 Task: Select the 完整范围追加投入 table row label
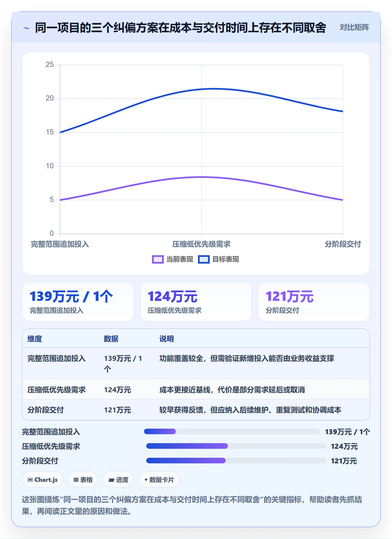[x=57, y=358]
